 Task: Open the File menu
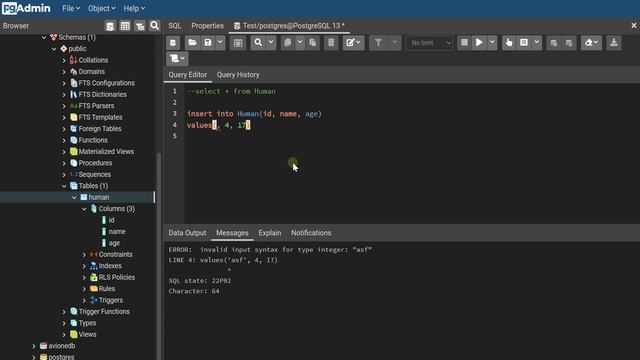point(71,8)
